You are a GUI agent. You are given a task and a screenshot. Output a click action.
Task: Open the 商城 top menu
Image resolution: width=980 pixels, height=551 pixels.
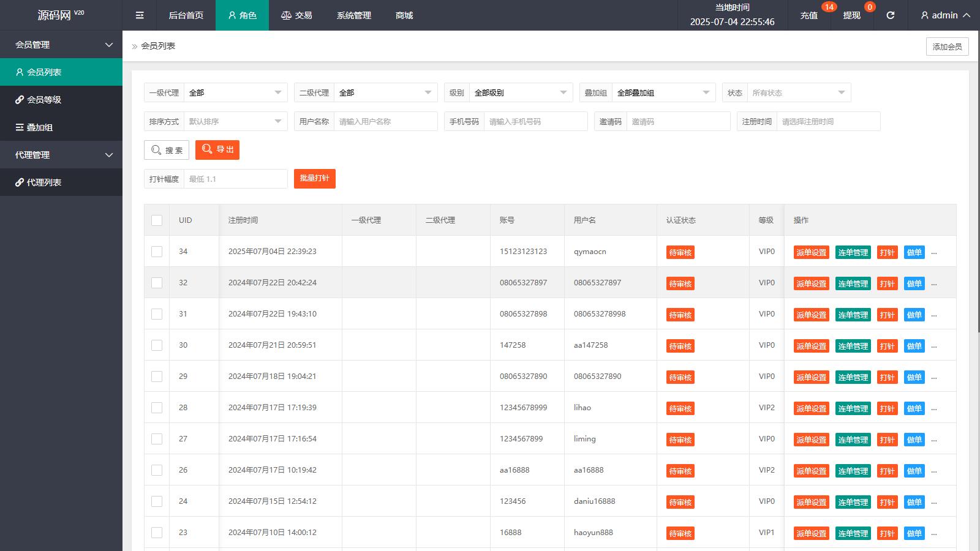404,15
